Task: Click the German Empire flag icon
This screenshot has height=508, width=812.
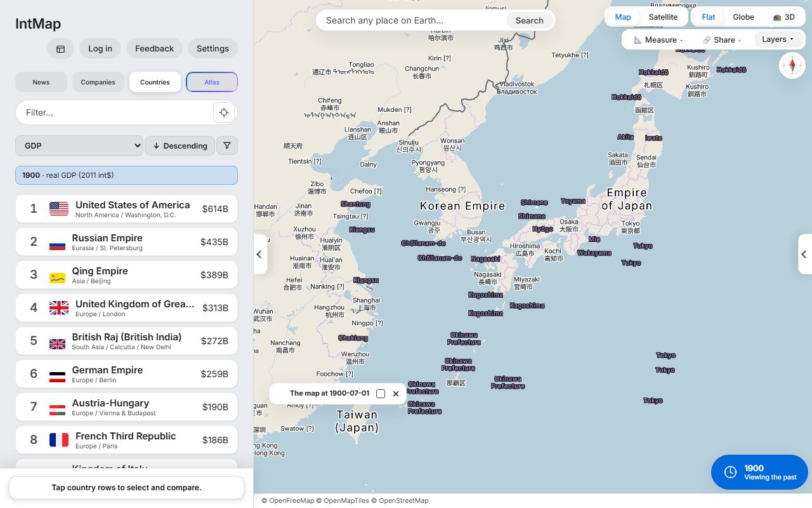Action: click(58, 377)
